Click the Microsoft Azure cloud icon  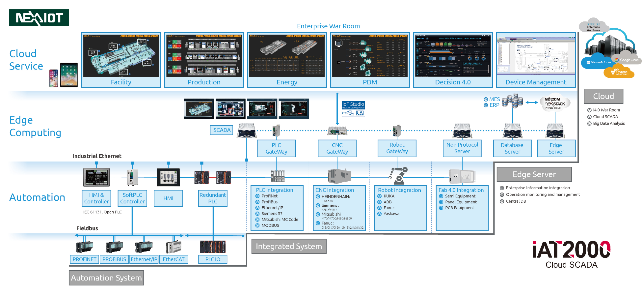[598, 62]
